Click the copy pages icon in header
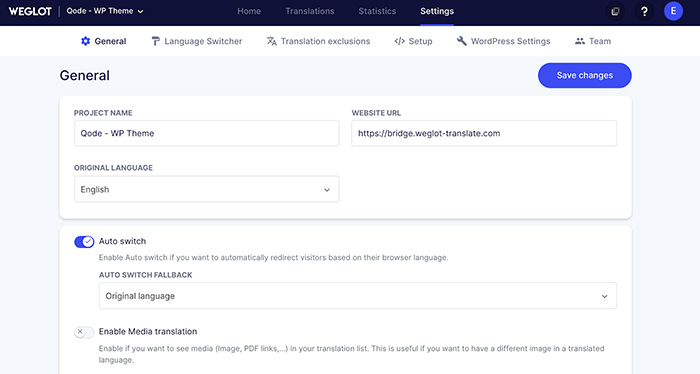This screenshot has width=700, height=374. coord(615,12)
